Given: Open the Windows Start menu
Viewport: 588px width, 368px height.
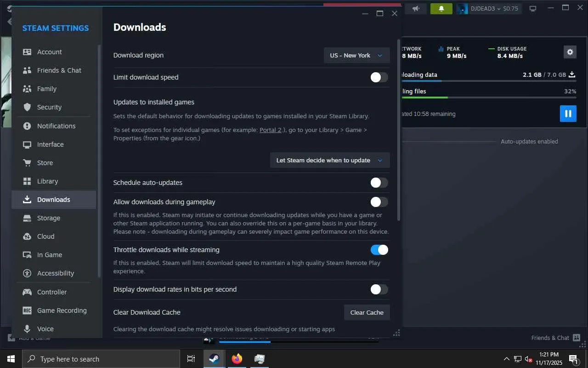Looking at the screenshot, I should pos(11,359).
